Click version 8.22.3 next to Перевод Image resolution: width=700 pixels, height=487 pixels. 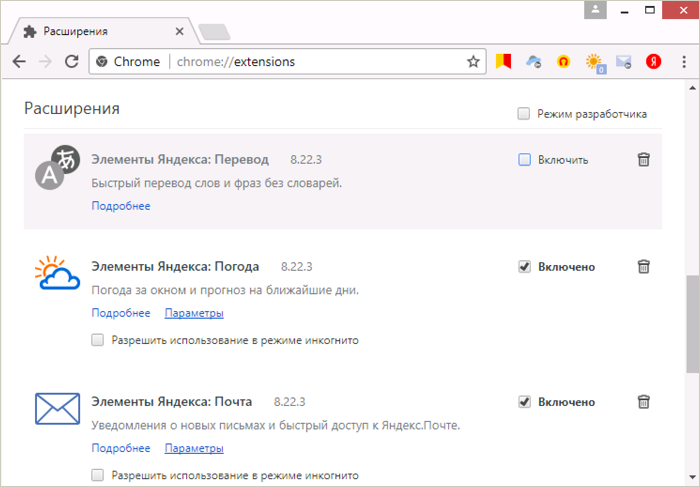(306, 160)
